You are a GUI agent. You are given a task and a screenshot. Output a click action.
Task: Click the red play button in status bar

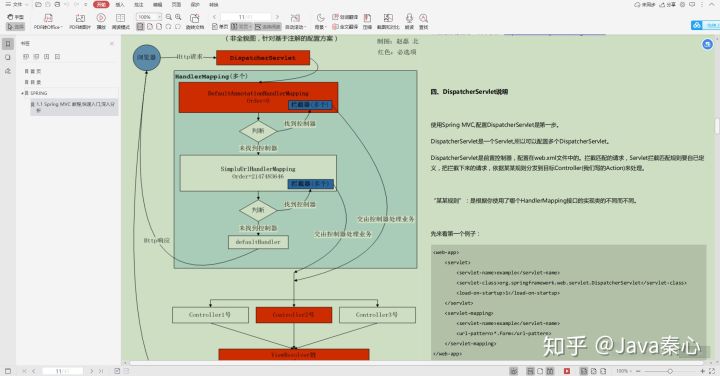(x=567, y=371)
